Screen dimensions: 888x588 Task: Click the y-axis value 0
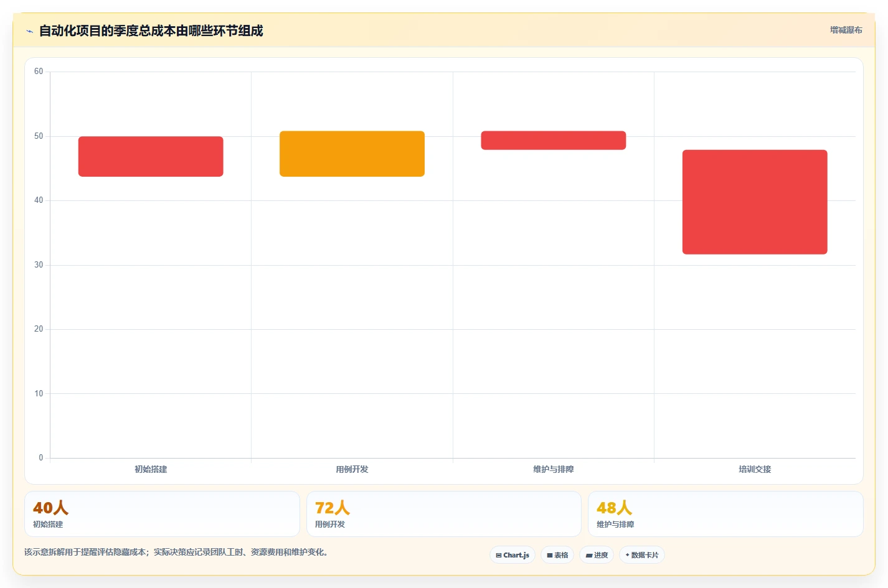[x=41, y=458]
